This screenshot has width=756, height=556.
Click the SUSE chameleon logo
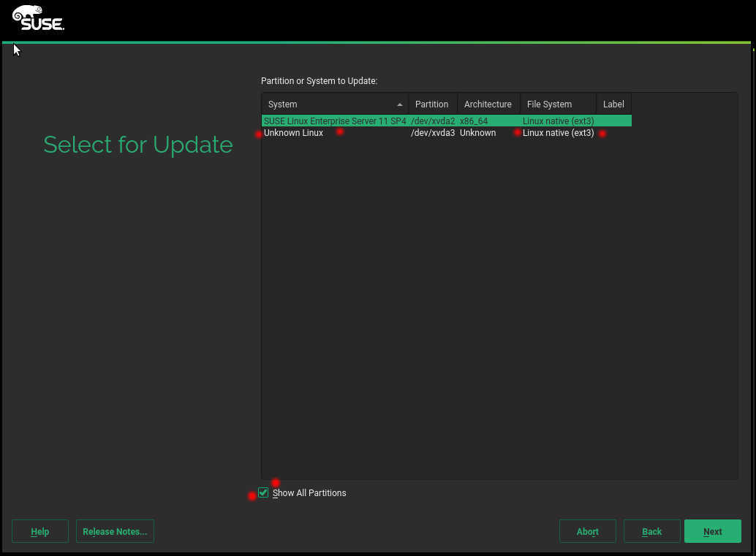click(x=38, y=18)
